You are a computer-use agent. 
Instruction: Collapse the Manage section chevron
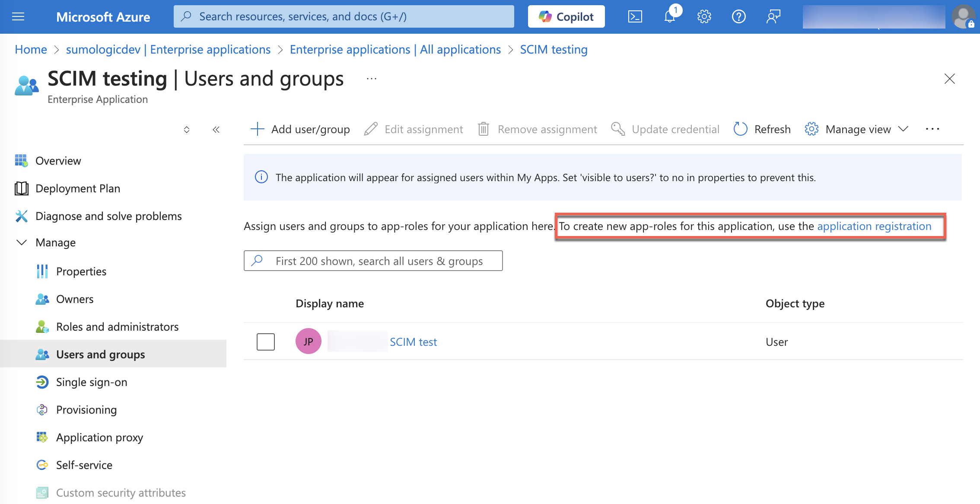[x=21, y=242]
